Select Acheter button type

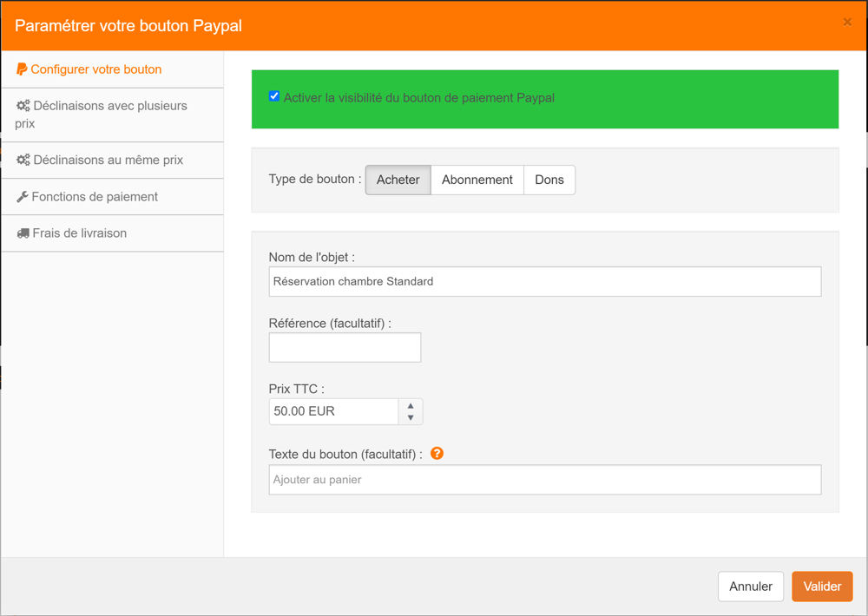coord(398,180)
